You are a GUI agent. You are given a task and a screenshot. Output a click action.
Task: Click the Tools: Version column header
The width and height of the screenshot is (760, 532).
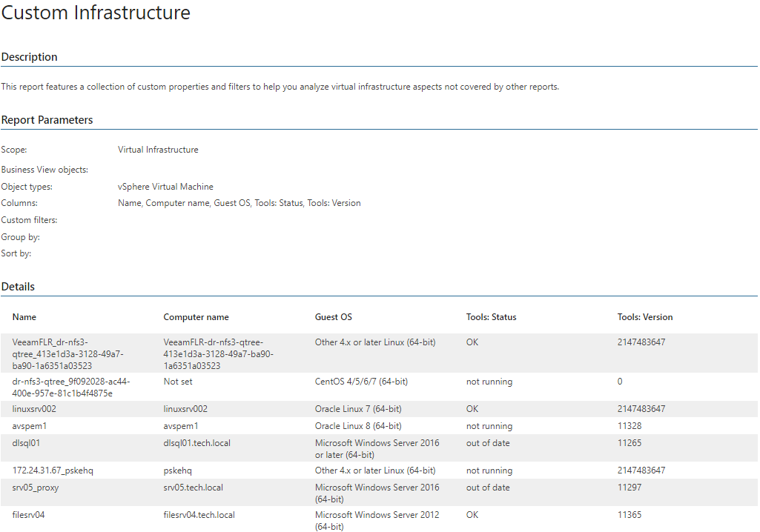(x=644, y=317)
